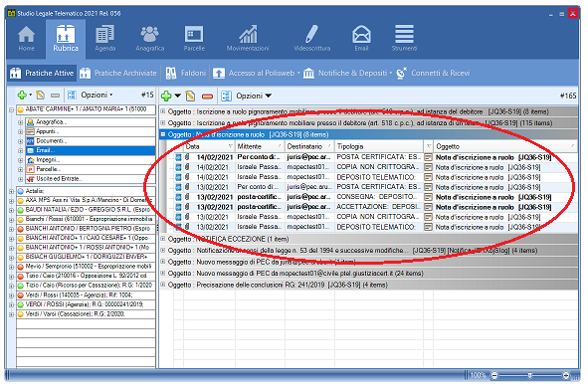The width and height of the screenshot is (588, 388).
Task: Expand Precisazione delle conclusioni group
Action: click(163, 285)
